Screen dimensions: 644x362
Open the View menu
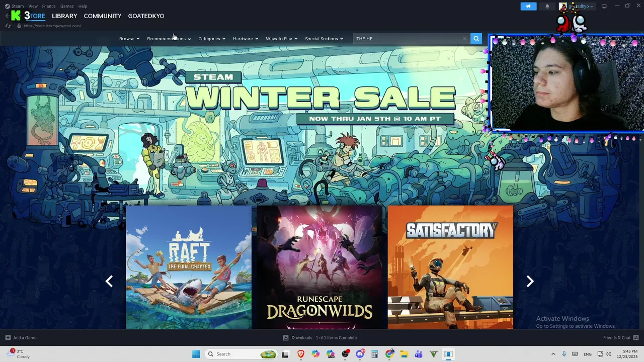coord(33,6)
